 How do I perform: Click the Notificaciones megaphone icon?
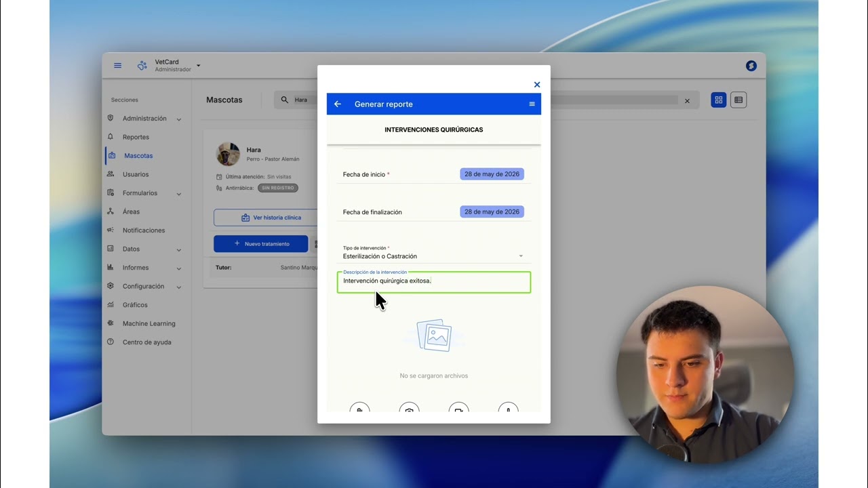(x=111, y=230)
